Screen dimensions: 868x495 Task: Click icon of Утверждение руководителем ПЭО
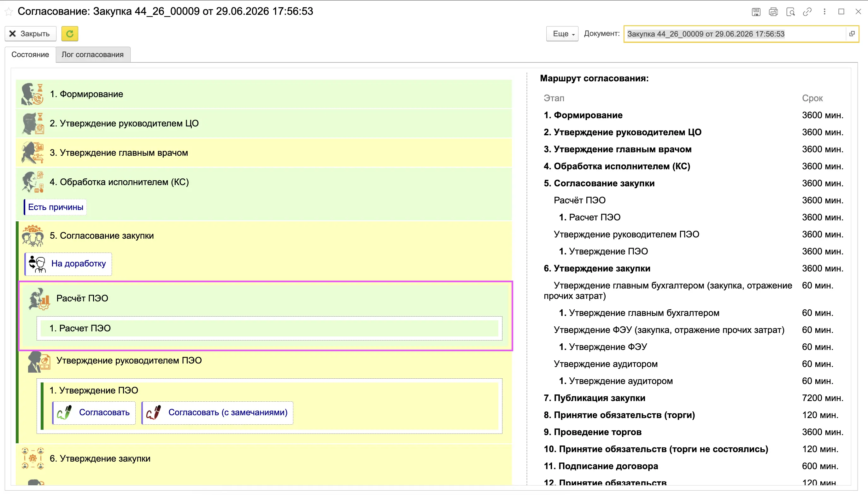[x=39, y=362]
